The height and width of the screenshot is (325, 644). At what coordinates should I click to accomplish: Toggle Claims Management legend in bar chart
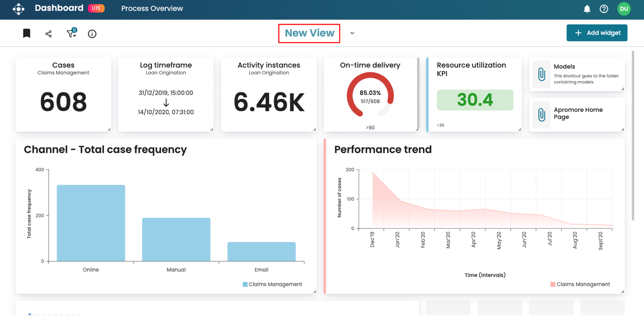pyautogui.click(x=272, y=284)
